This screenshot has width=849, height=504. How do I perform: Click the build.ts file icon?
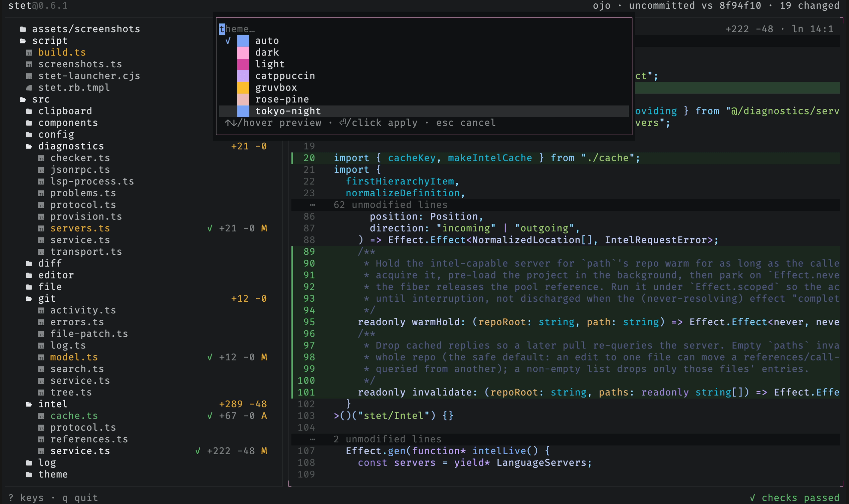click(x=29, y=53)
